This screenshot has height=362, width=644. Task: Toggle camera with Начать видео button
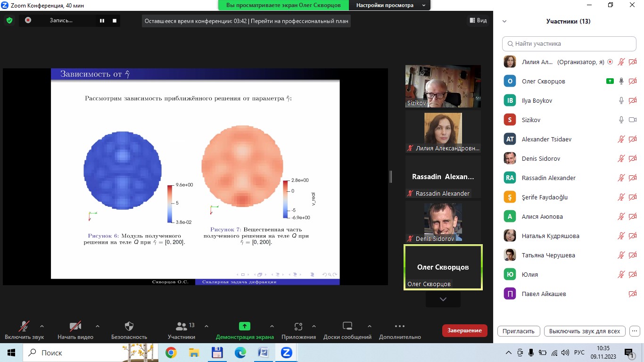tap(75, 330)
